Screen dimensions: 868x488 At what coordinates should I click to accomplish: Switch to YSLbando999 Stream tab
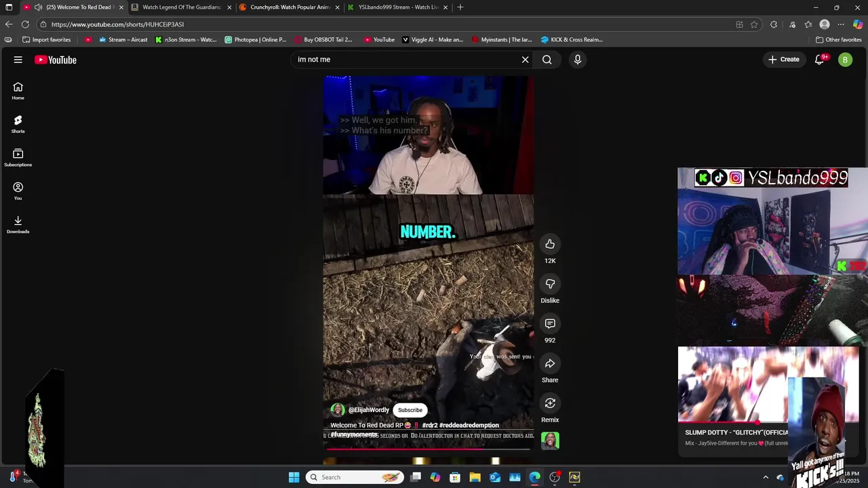397,7
